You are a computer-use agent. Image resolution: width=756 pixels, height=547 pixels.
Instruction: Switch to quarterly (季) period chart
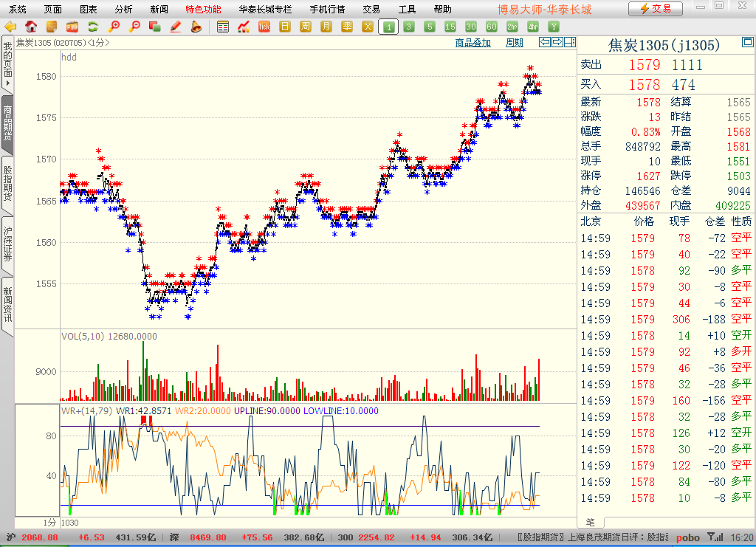point(347,27)
